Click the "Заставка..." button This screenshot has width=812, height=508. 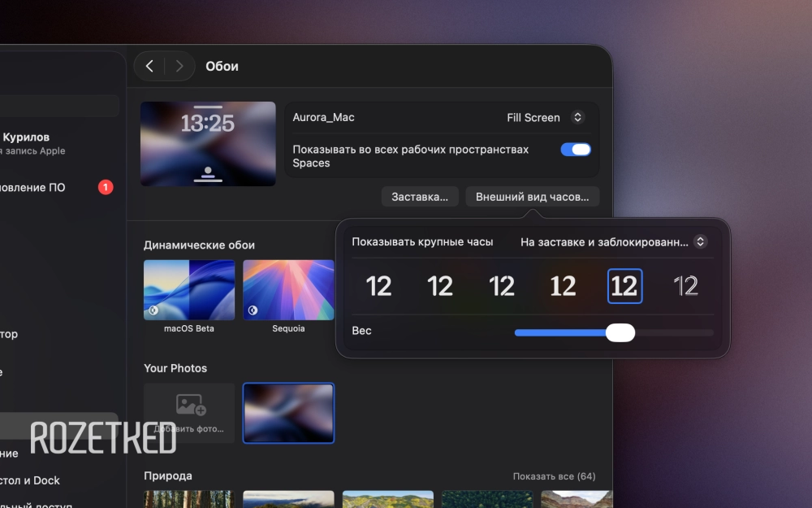(420, 197)
